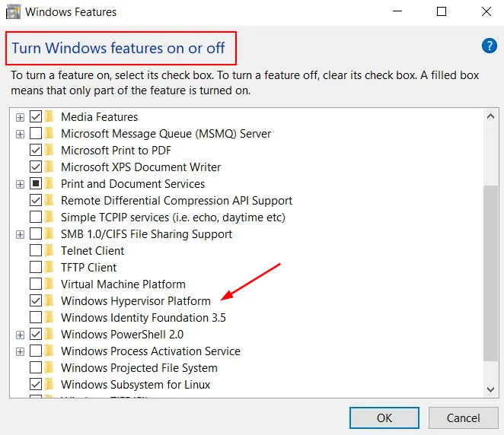Uncheck the Windows Hypervisor Platform checkbox
This screenshot has width=504, height=435.
coord(36,301)
